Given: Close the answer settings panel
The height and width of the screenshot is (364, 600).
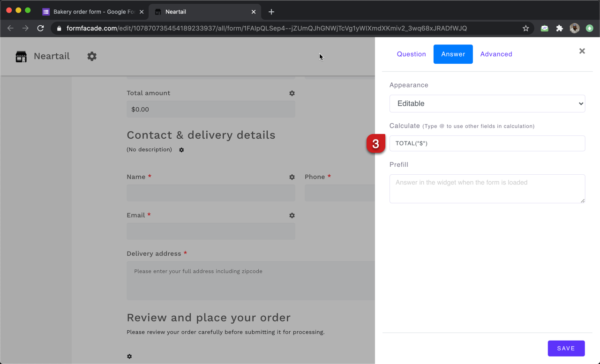Looking at the screenshot, I should (582, 51).
